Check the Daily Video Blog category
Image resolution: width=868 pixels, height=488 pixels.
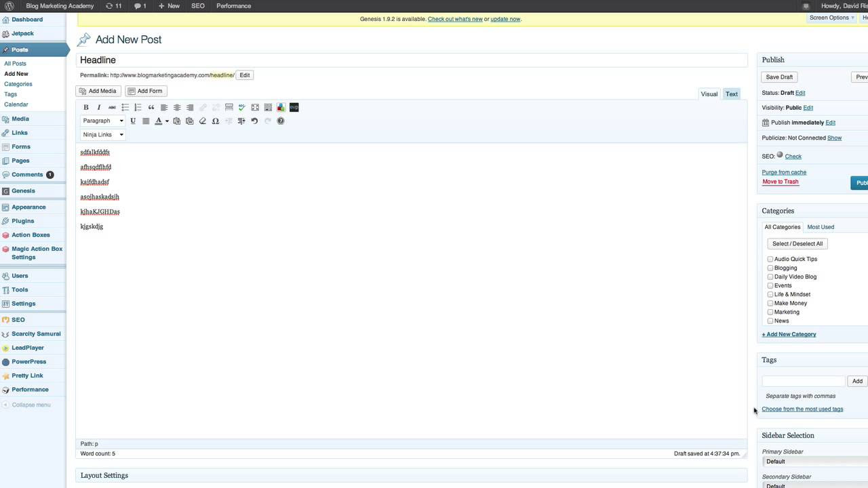coord(770,277)
